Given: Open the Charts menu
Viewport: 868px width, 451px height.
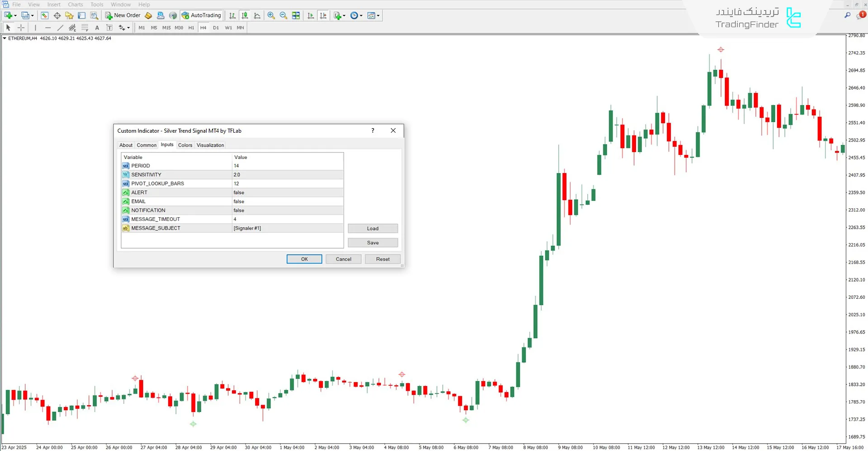Looking at the screenshot, I should (75, 4).
